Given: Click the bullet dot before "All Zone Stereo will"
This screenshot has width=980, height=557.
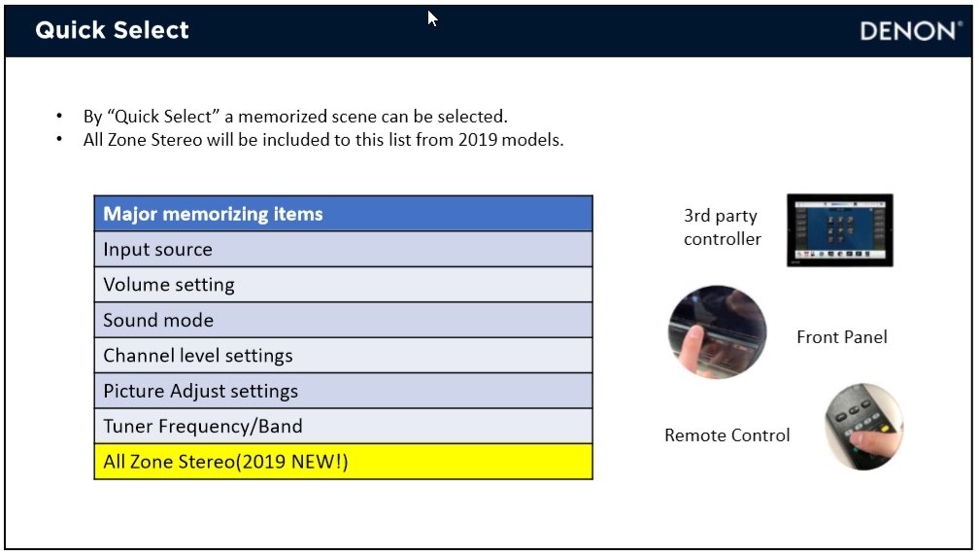Looking at the screenshot, I should pyautogui.click(x=60, y=139).
